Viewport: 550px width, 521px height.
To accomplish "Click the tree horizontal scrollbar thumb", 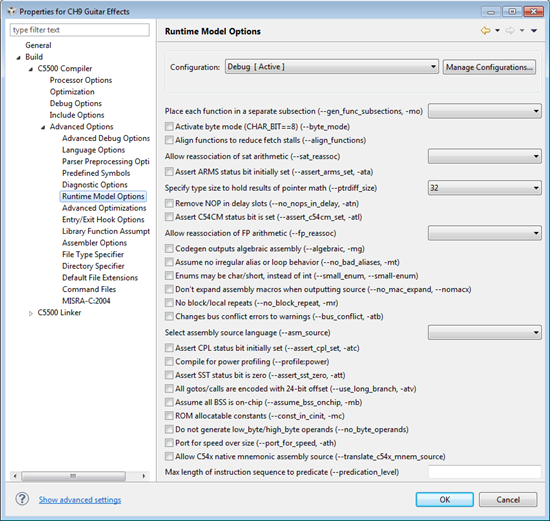I will tap(73, 476).
